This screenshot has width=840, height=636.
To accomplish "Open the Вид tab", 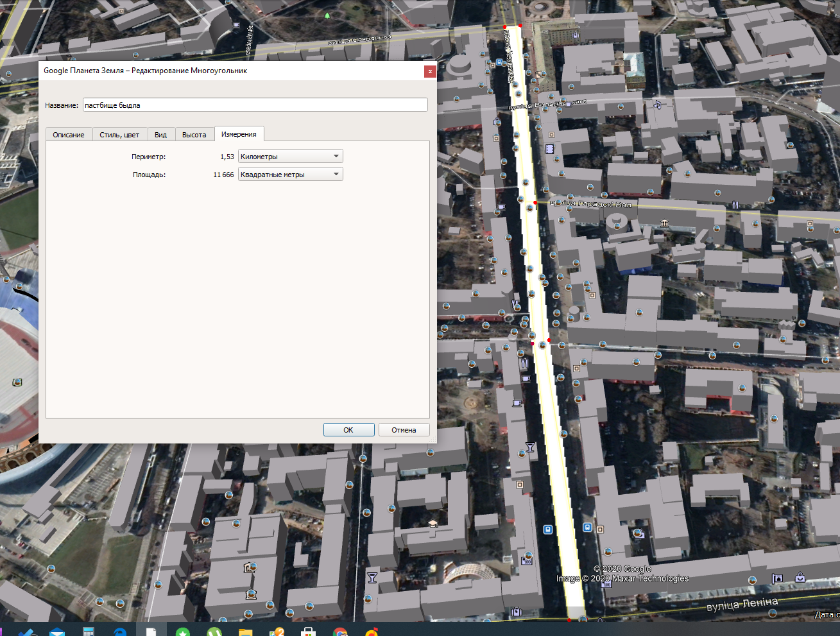I will coord(161,135).
